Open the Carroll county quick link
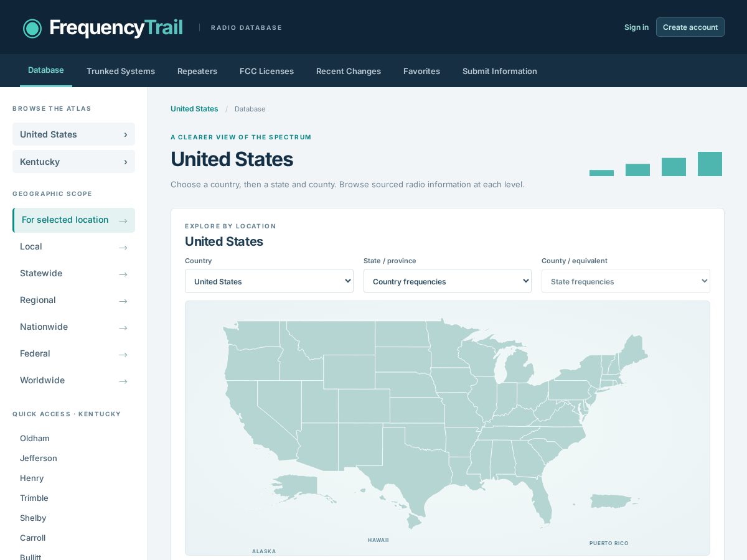 (33, 538)
